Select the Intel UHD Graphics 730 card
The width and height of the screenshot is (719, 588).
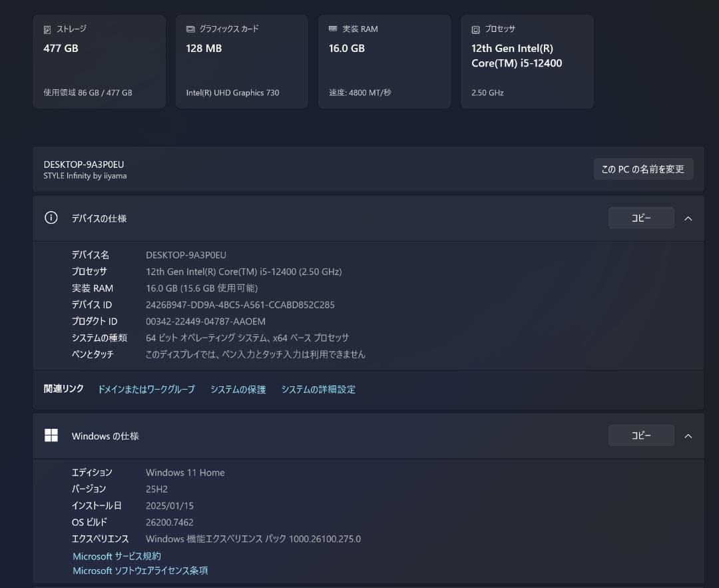click(x=241, y=61)
